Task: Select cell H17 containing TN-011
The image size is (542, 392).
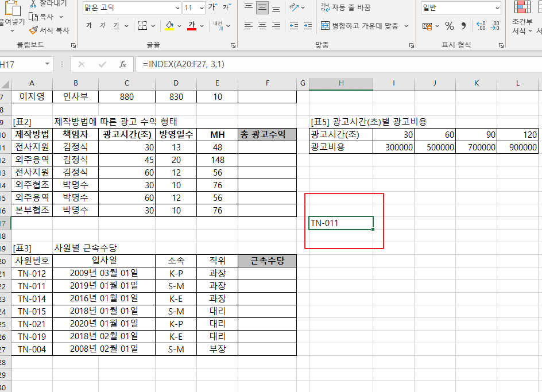Action: click(341, 223)
